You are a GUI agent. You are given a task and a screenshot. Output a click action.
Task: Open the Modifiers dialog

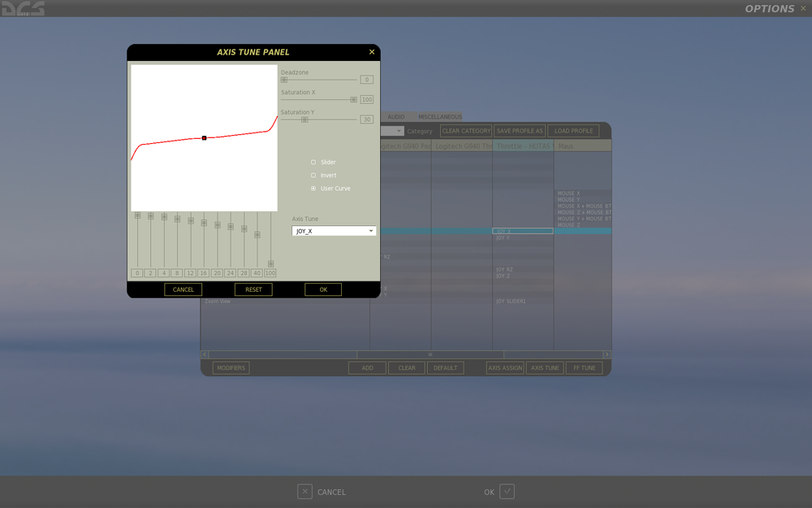[x=231, y=368]
